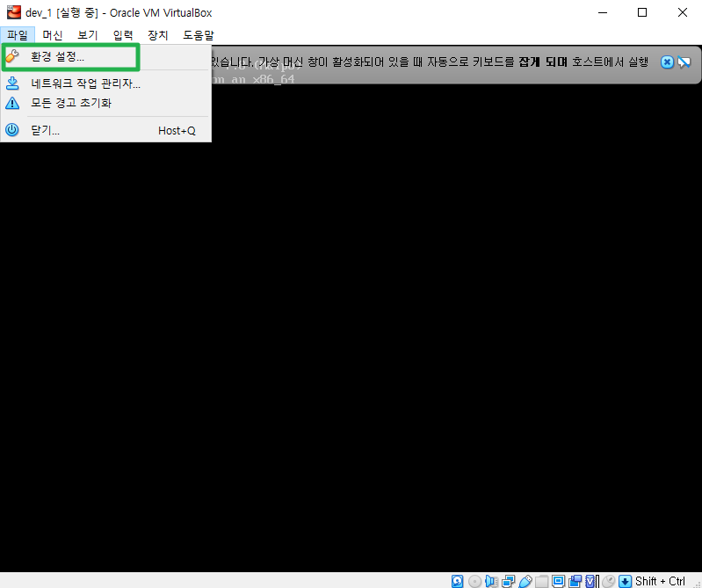The height and width of the screenshot is (588, 702).
Task: Open the 보기 menu
Action: point(88,35)
